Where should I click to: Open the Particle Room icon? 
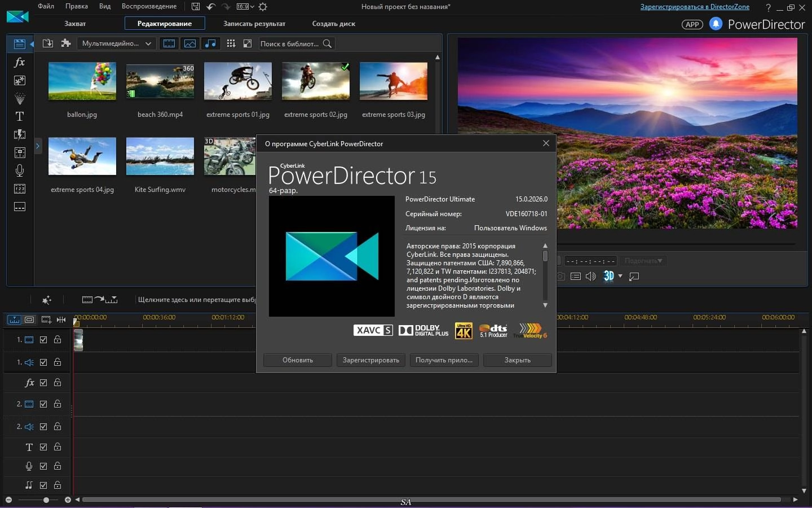pyautogui.click(x=20, y=98)
